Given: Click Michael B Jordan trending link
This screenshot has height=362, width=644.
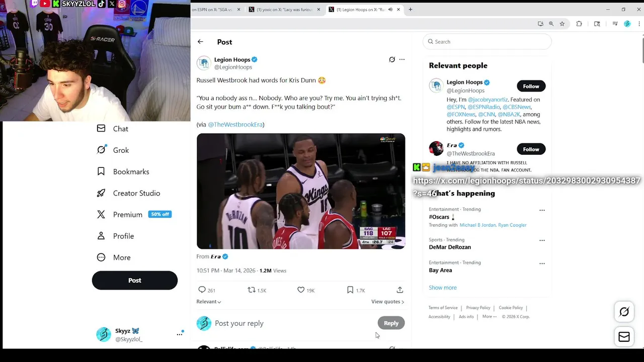Looking at the screenshot, I should 477,225.
